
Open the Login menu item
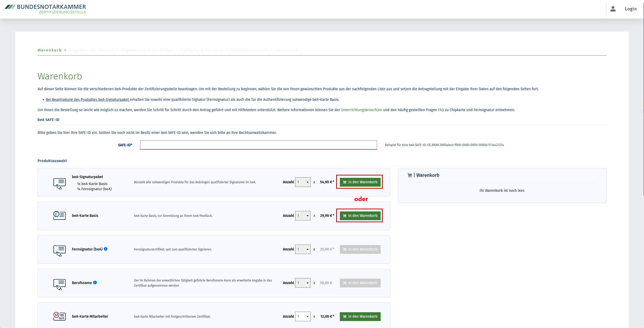[631, 9]
